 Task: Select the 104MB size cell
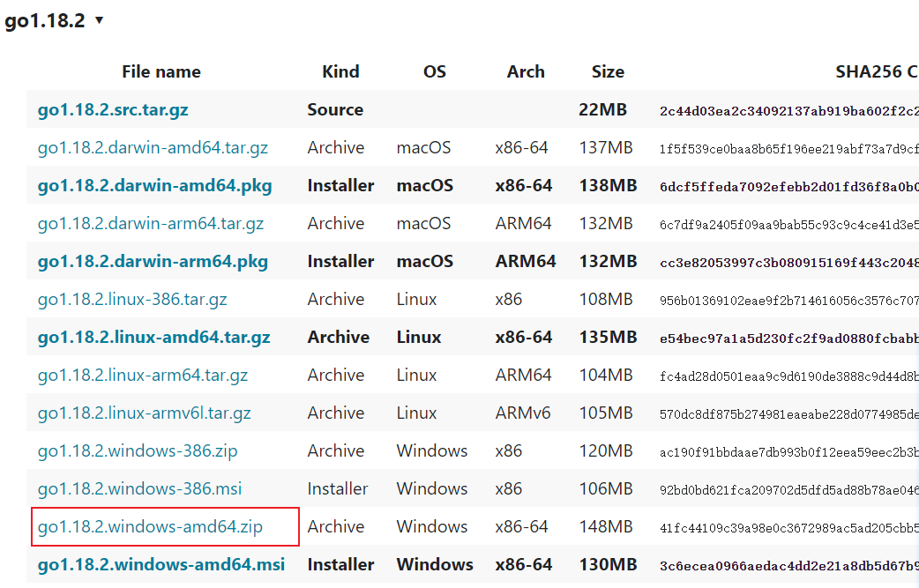606,375
